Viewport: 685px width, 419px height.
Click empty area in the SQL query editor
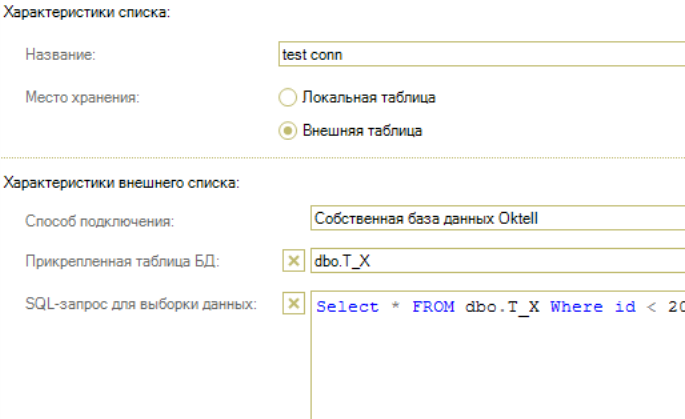pyautogui.click(x=495, y=370)
